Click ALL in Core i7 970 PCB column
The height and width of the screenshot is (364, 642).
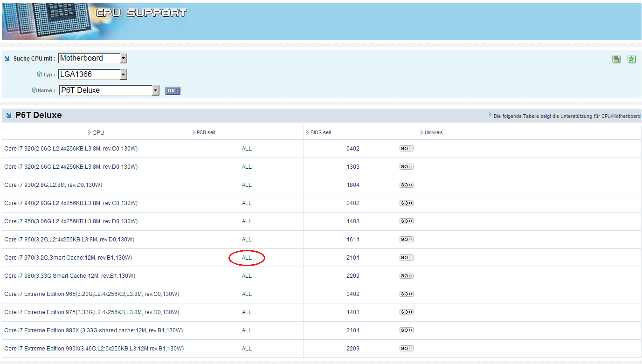pyautogui.click(x=247, y=258)
